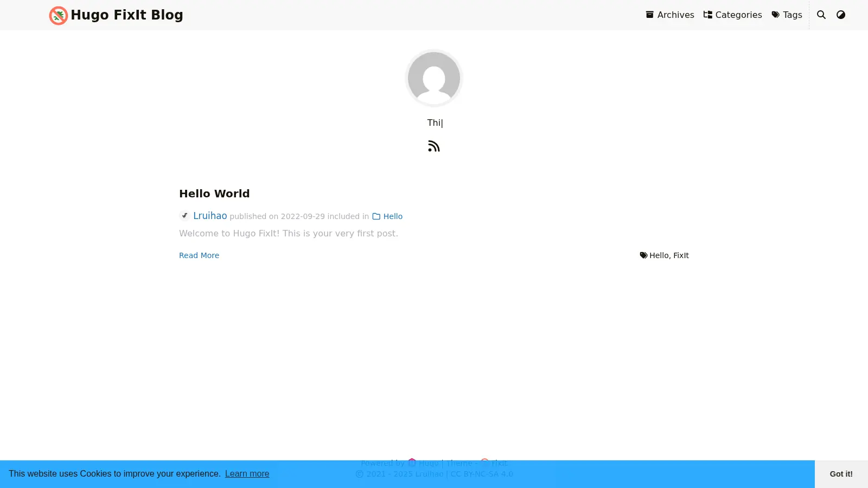Open the Hugo FixIt Blog home title
This screenshot has height=488, width=868.
(127, 15)
